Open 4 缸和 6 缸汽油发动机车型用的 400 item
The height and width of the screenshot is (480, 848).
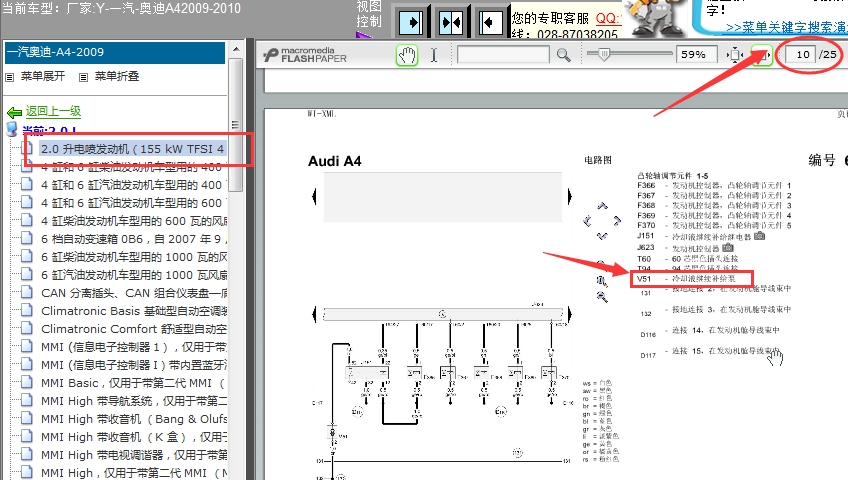[x=134, y=185]
